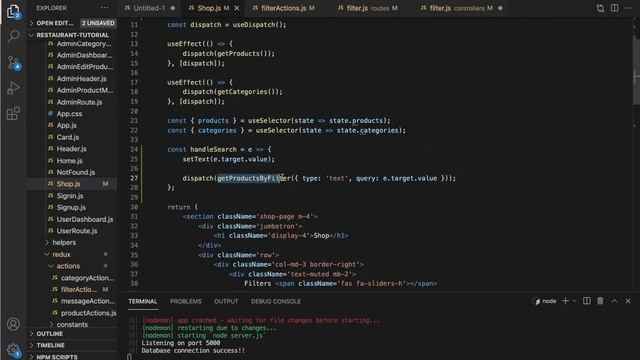This screenshot has width=640, height=360.
Task: Maximize the panel size with chevron up
Action: (614, 301)
